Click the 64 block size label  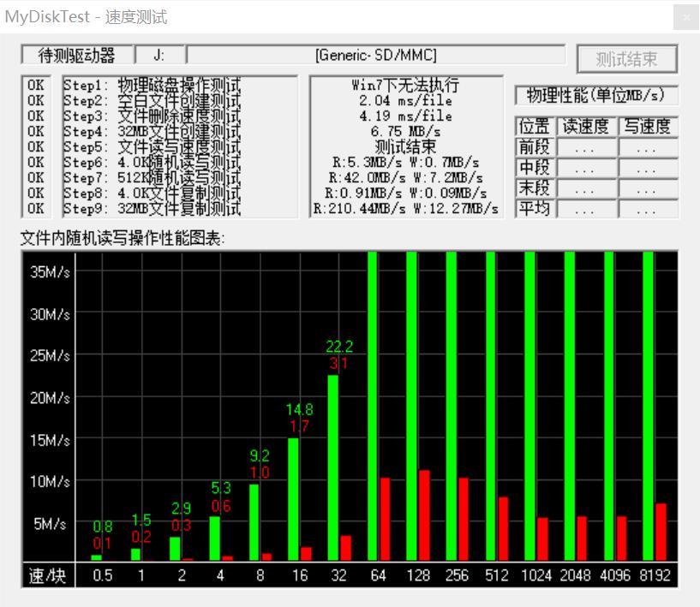[x=378, y=576]
